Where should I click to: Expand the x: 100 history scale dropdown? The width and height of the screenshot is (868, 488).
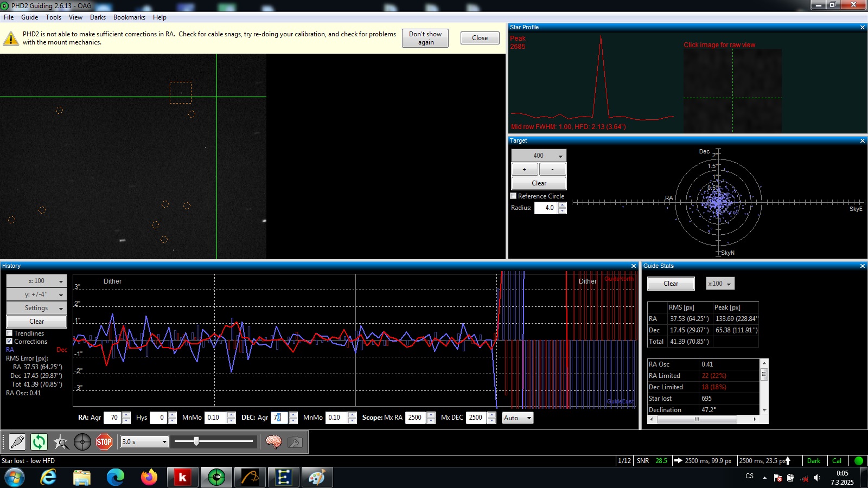tap(37, 281)
